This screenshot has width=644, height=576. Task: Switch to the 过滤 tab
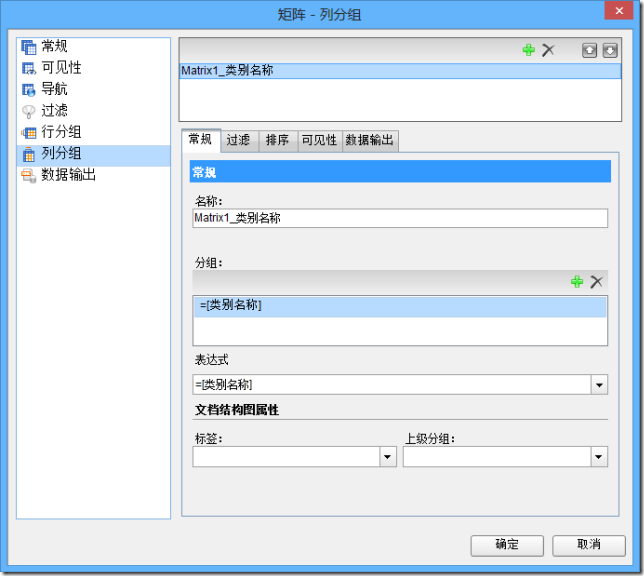239,141
